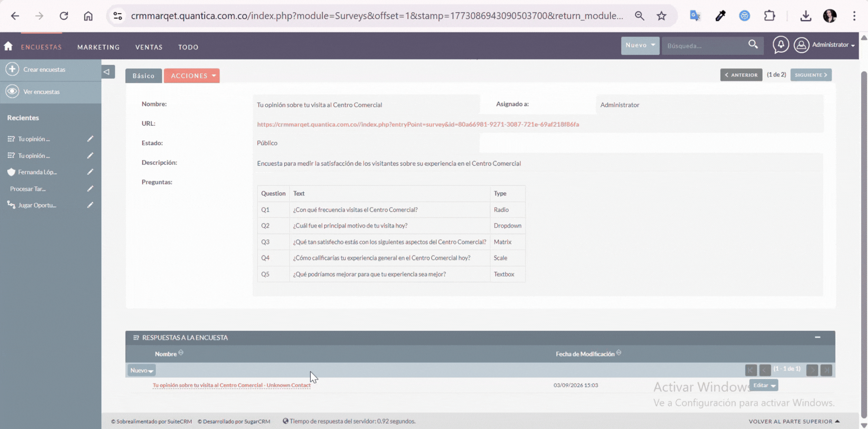Click the Ver encuestas eye icon
The height and width of the screenshot is (429, 868).
pyautogui.click(x=12, y=91)
